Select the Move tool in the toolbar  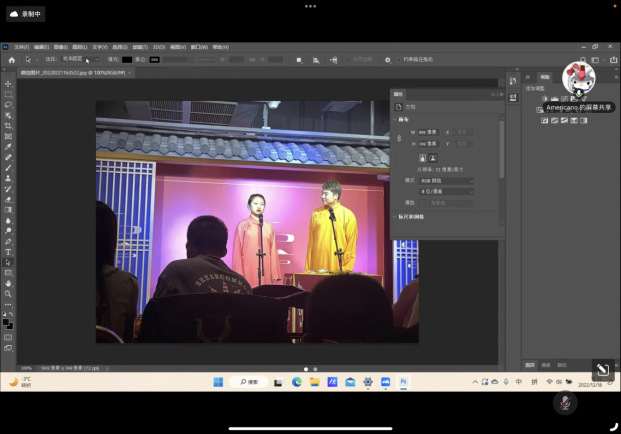point(8,84)
